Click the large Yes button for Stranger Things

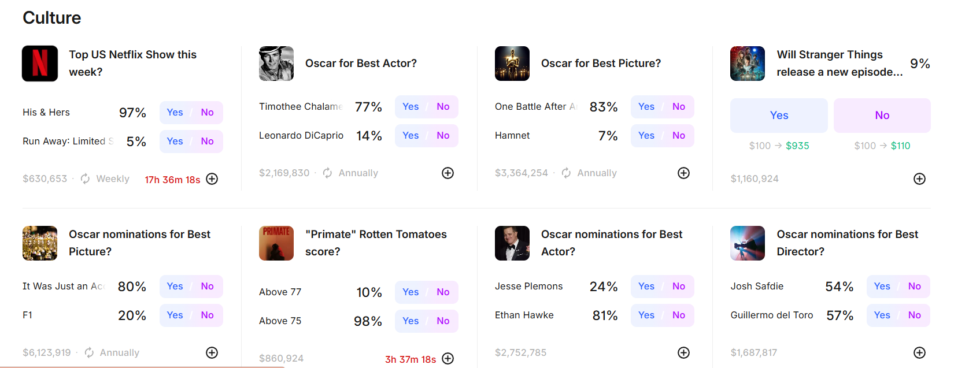click(x=779, y=116)
